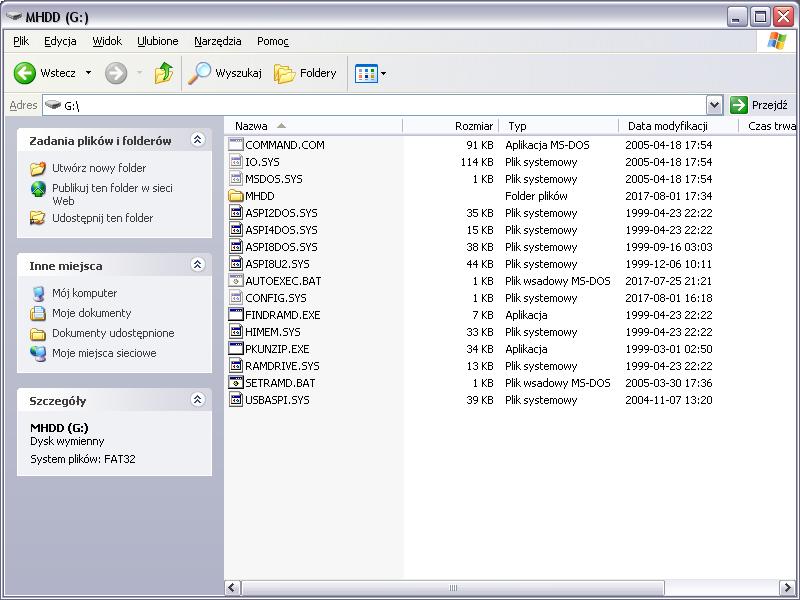This screenshot has width=800, height=600.
Task: Sort by the Nazwa column header
Action: (x=313, y=126)
